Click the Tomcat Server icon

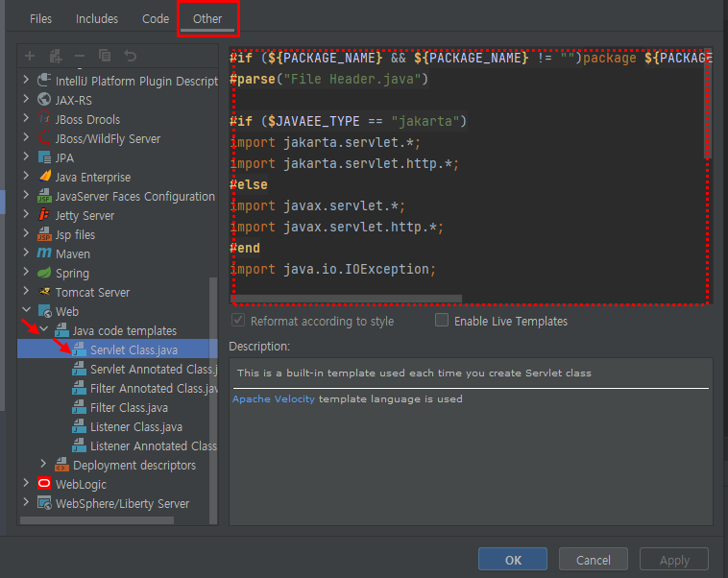44,292
